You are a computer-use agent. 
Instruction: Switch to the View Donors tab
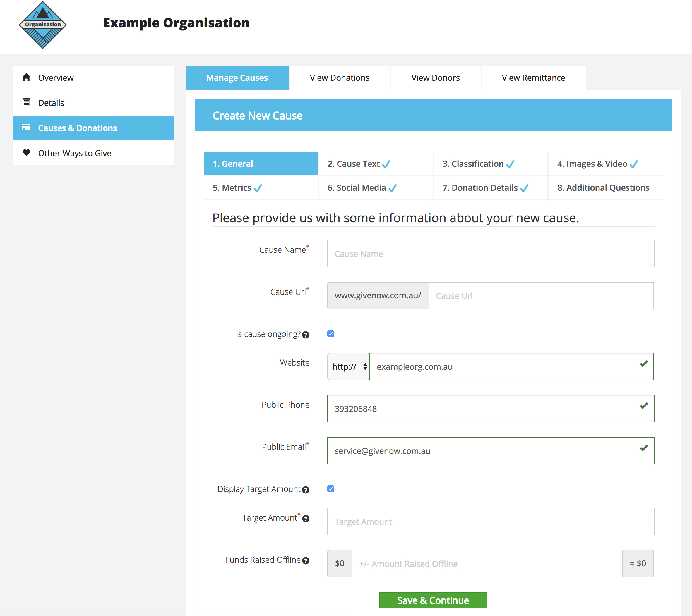(x=436, y=78)
